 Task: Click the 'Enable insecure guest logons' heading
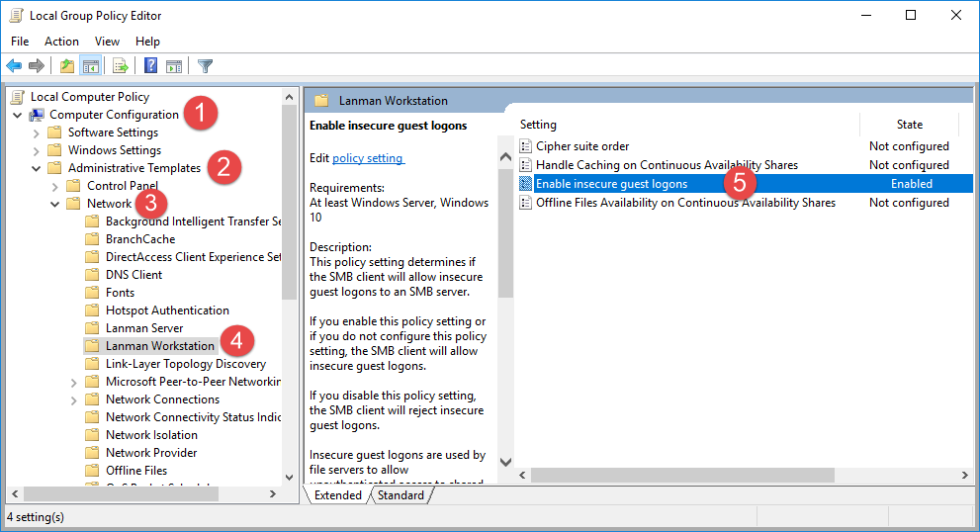point(388,126)
